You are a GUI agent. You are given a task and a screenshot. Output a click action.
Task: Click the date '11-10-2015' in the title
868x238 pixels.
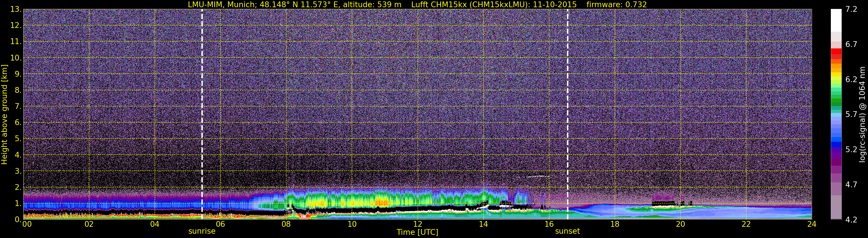click(555, 4)
